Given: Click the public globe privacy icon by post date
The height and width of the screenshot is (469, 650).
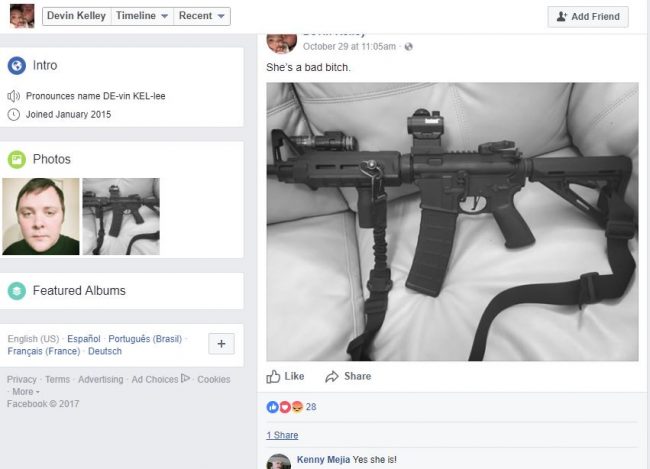Looking at the screenshot, I should (x=408, y=46).
